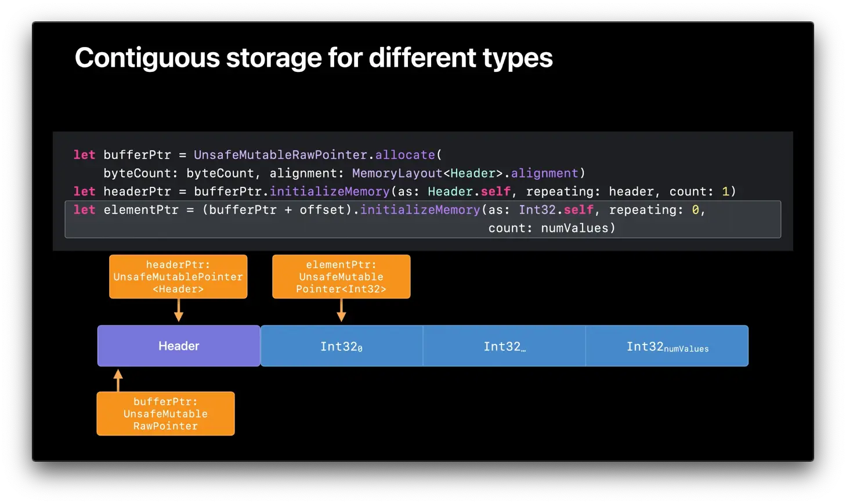Click the orange headerPtr label box

(x=178, y=277)
